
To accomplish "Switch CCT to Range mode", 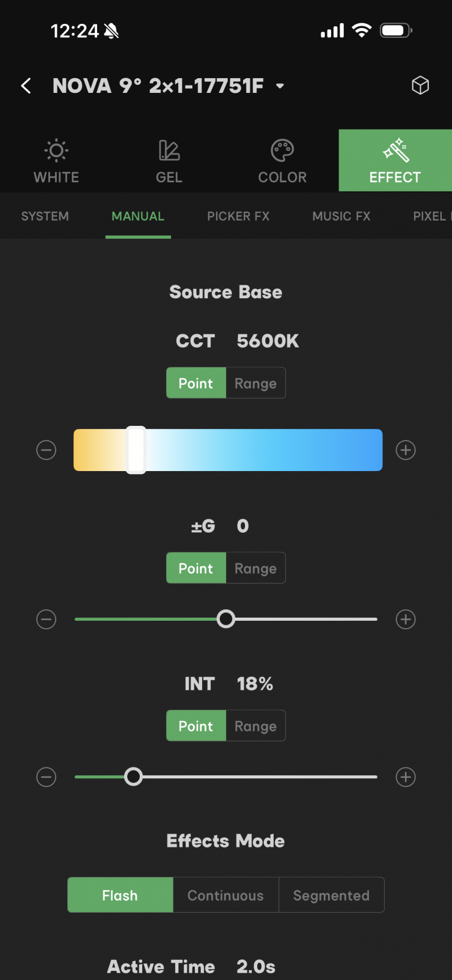I will pyautogui.click(x=255, y=383).
